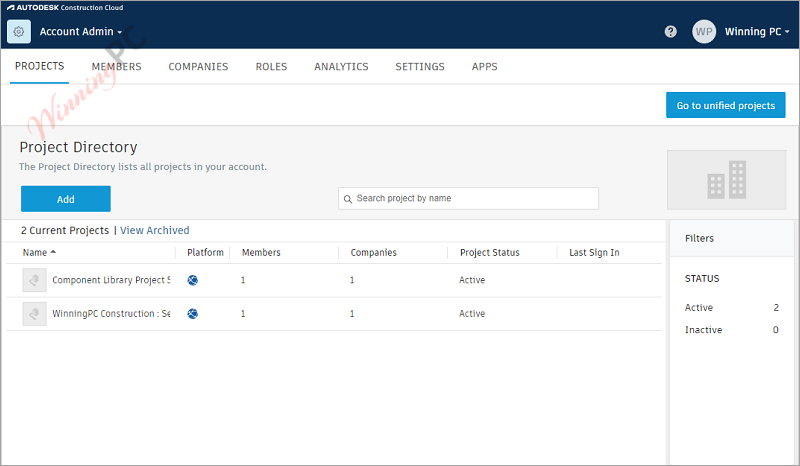This screenshot has height=466, width=800.
Task: Click the Members column header
Action: click(261, 253)
